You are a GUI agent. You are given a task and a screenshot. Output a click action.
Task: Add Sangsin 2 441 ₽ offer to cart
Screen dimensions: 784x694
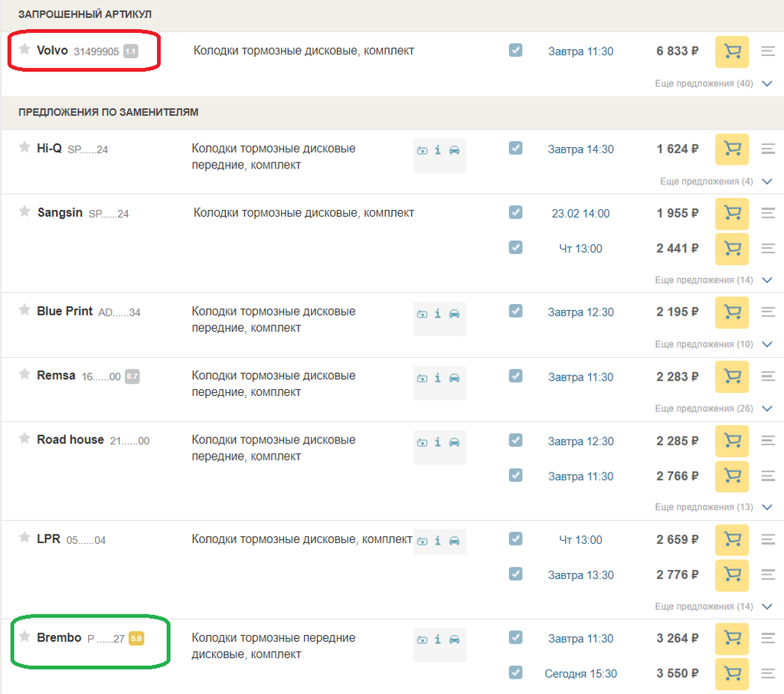pos(731,249)
